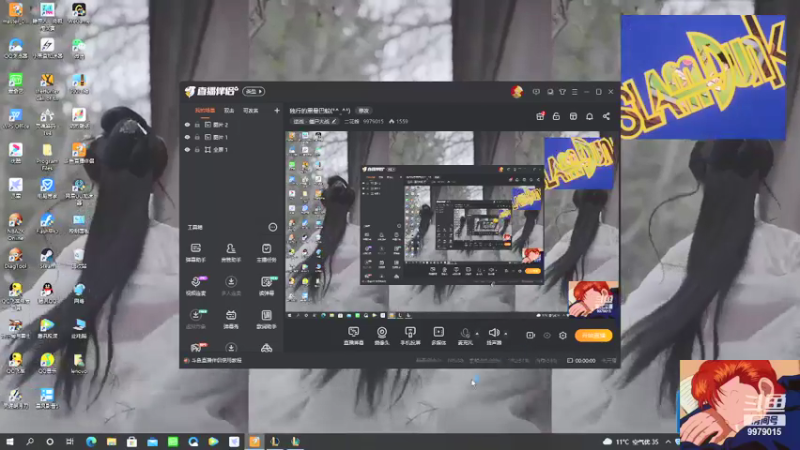The height and width of the screenshot is (450, 800).
Task: Open the 房管助手 tool in toolbox
Action: [231, 252]
